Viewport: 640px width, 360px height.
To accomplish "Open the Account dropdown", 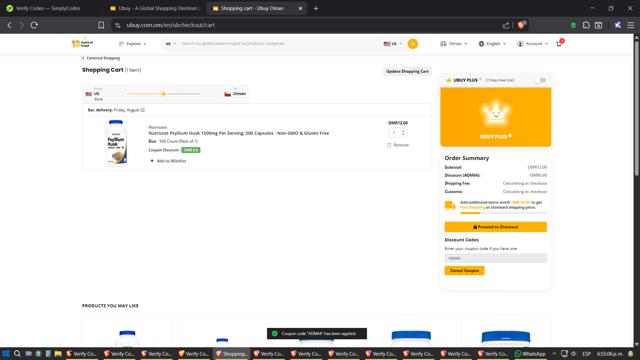I will [x=532, y=44].
